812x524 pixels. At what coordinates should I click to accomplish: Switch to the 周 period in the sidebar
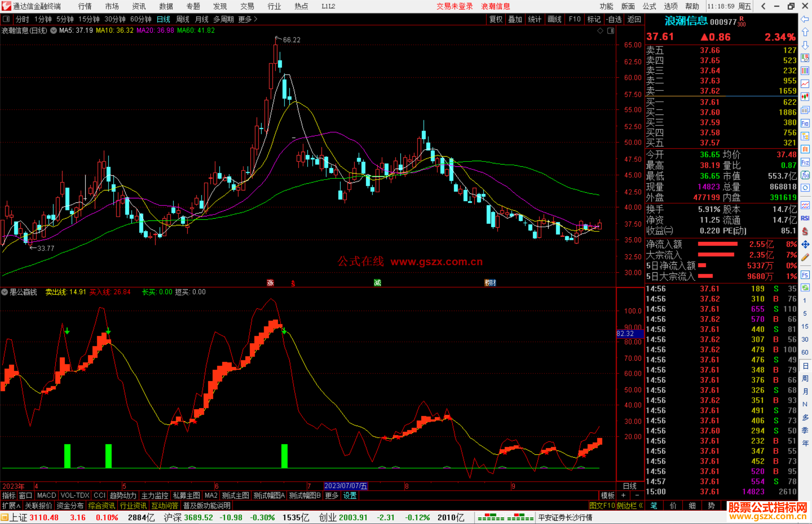(x=805, y=379)
